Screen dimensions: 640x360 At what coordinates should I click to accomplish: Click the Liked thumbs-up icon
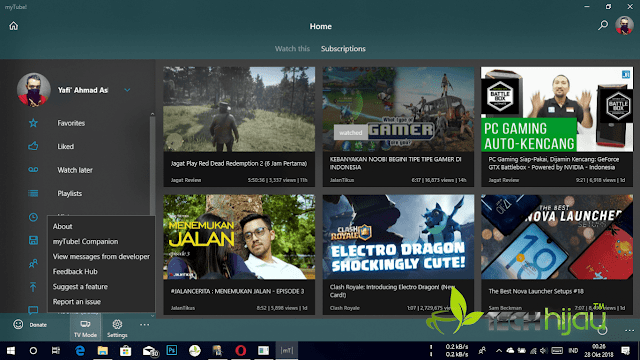33,146
